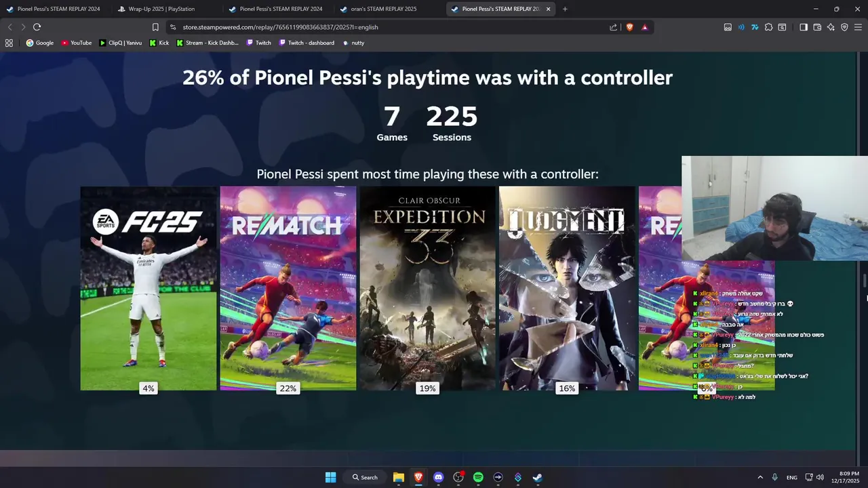The image size is (868, 488).
Task: Open the system tray volume icon
Action: [x=820, y=477]
